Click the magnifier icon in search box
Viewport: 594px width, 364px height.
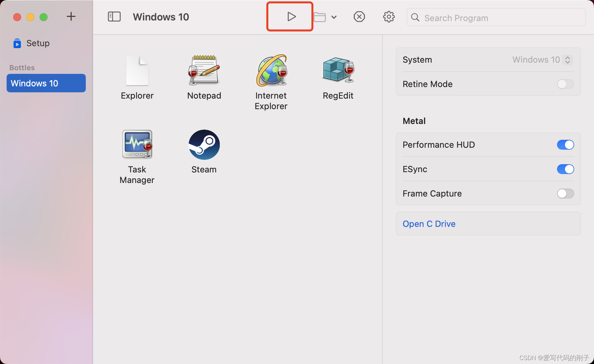click(x=415, y=17)
